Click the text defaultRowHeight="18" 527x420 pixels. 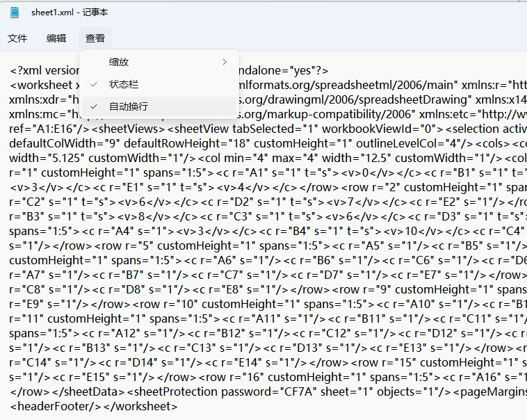pos(187,143)
